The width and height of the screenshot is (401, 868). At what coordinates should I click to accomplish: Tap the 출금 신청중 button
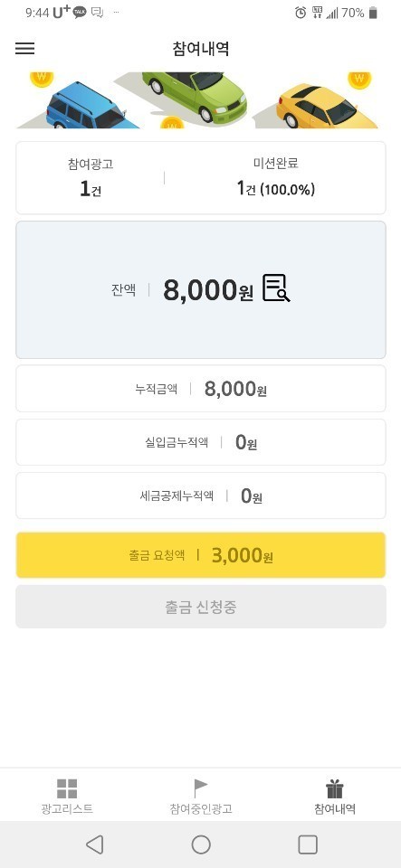tap(201, 607)
